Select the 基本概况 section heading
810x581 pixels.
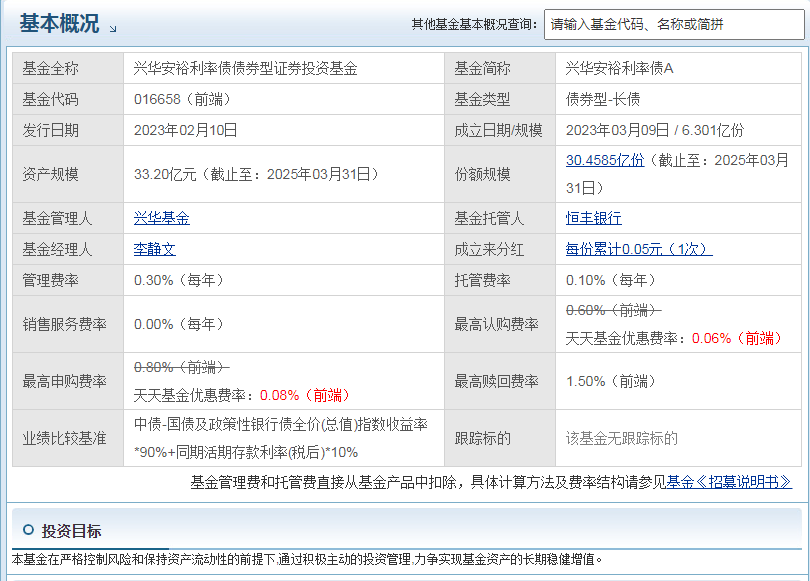pos(59,23)
